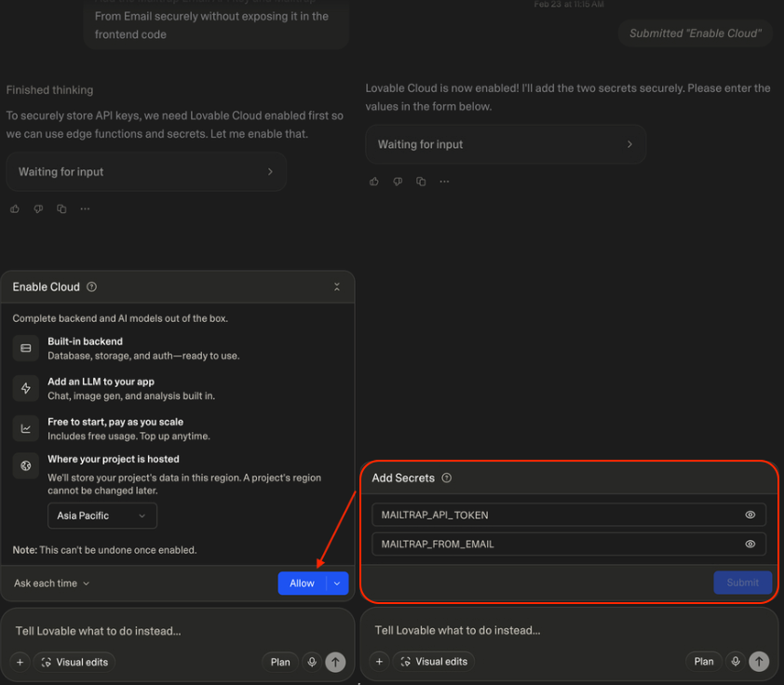Open the arrow dropdown beside Allow
This screenshot has height=685, width=784.
[337, 583]
